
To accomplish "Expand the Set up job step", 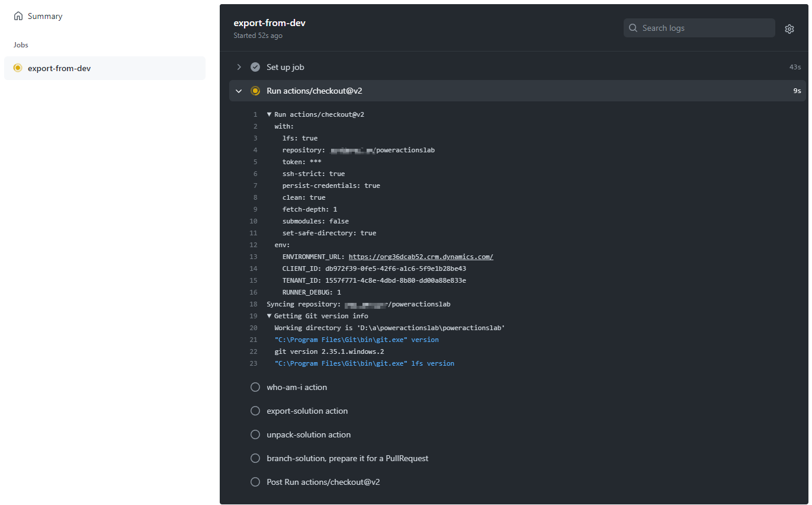I will [x=239, y=67].
